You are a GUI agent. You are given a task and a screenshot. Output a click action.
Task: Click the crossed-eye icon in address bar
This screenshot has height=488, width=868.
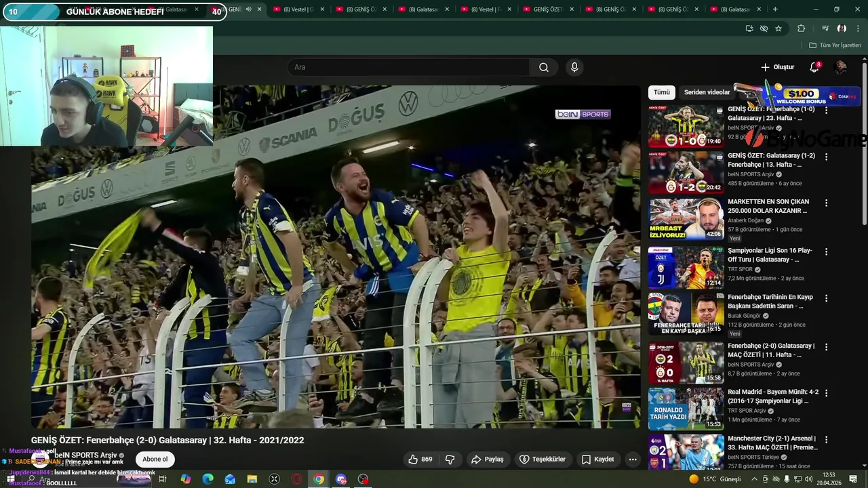[764, 28]
